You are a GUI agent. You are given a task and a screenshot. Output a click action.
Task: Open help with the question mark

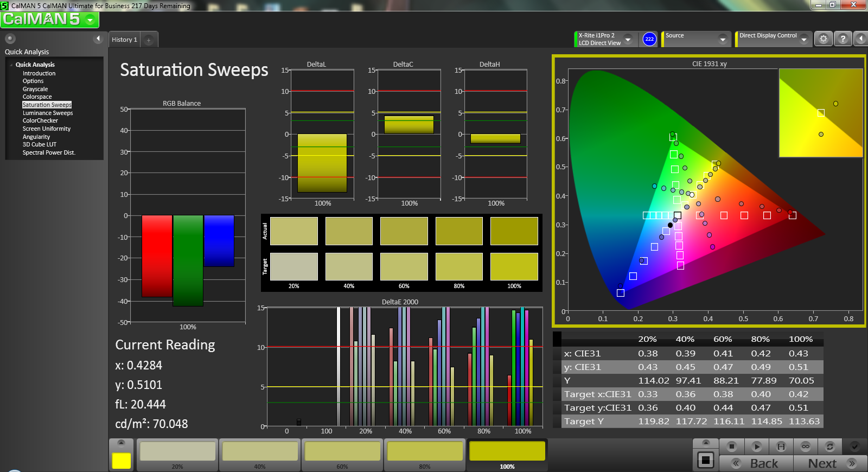click(x=843, y=39)
